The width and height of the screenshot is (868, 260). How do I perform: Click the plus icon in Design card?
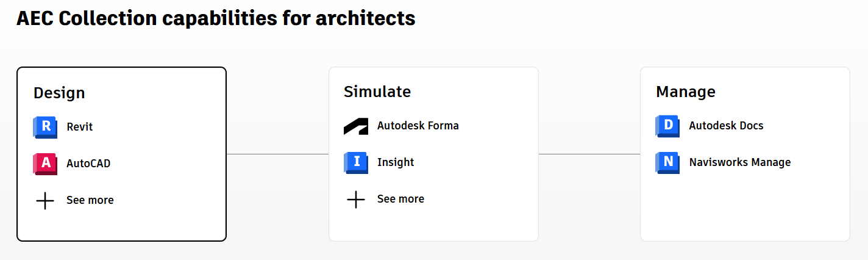pyautogui.click(x=45, y=200)
